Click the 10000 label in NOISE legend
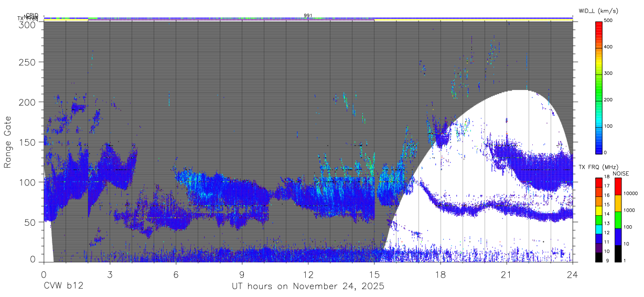This screenshot has height=297, width=644. pyautogui.click(x=630, y=194)
